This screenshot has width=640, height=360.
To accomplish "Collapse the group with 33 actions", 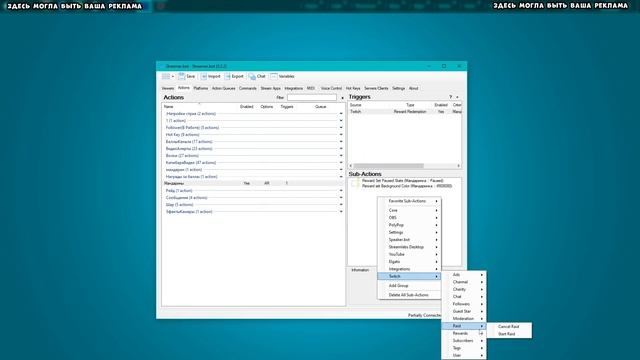I will coord(341,149).
